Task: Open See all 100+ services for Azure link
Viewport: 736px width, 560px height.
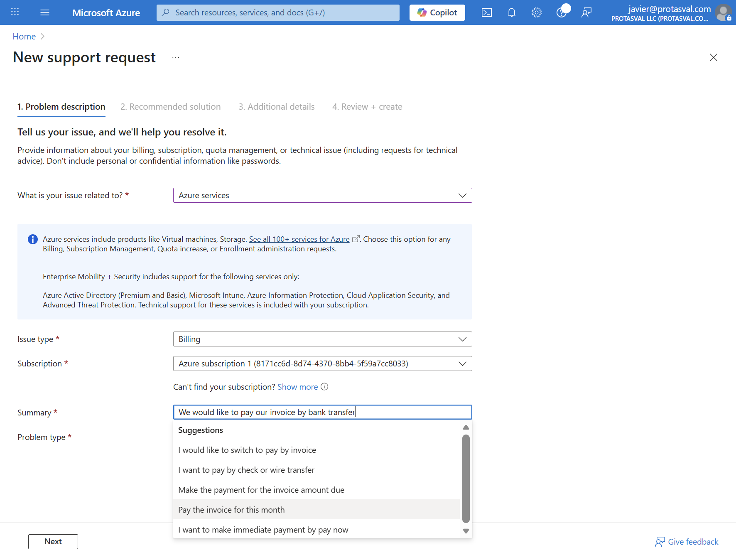Action: click(299, 239)
